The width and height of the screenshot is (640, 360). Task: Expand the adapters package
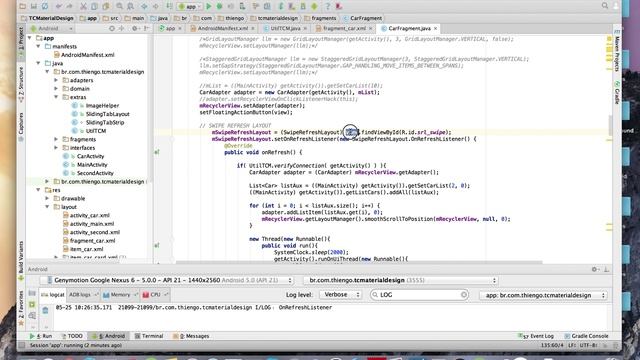56,80
